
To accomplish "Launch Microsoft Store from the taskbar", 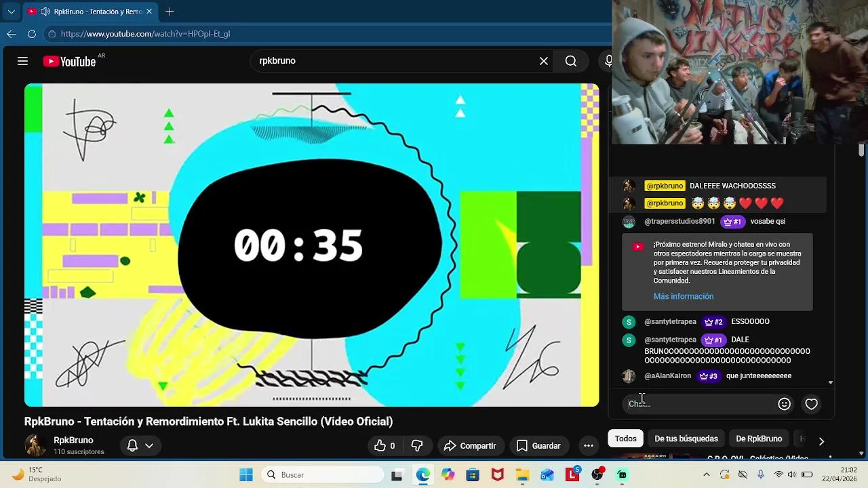I will coord(473,474).
